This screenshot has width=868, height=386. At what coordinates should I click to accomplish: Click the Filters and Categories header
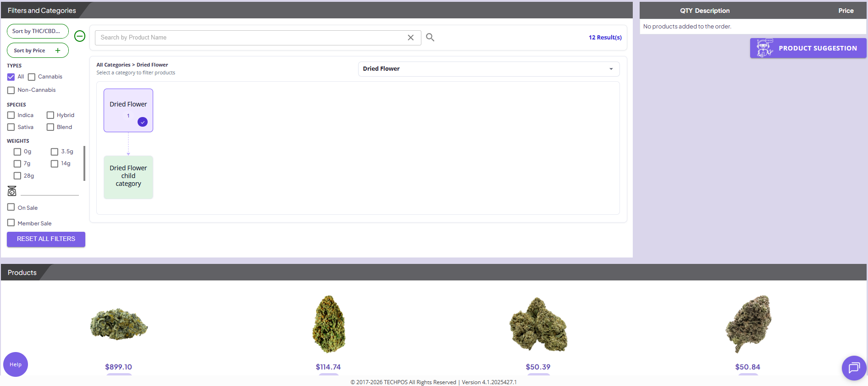pyautogui.click(x=42, y=11)
